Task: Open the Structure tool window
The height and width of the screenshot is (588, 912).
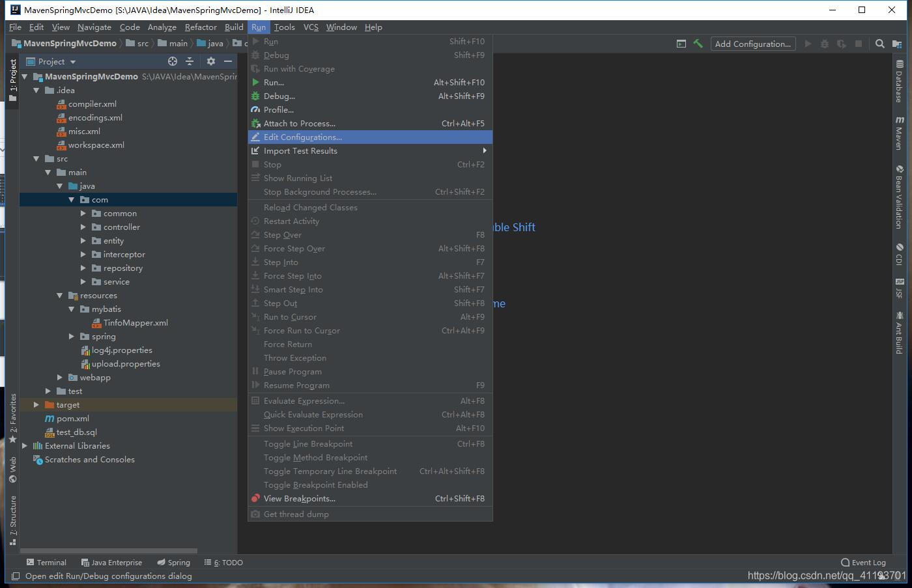Action: pos(12,520)
